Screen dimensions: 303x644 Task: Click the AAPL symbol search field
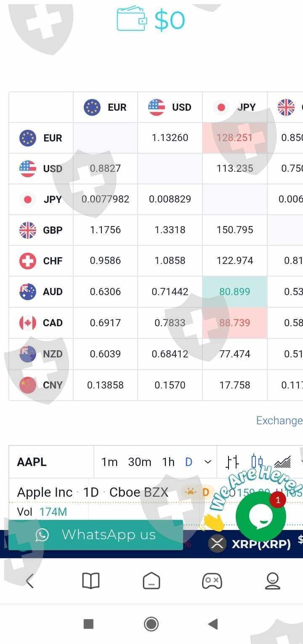coord(50,462)
